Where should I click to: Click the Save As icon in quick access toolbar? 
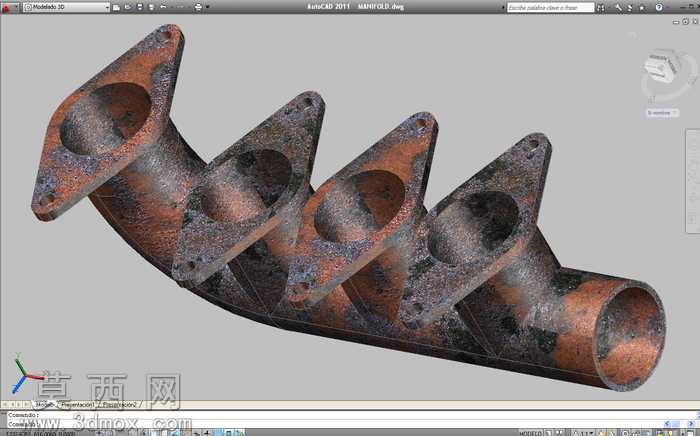151,7
